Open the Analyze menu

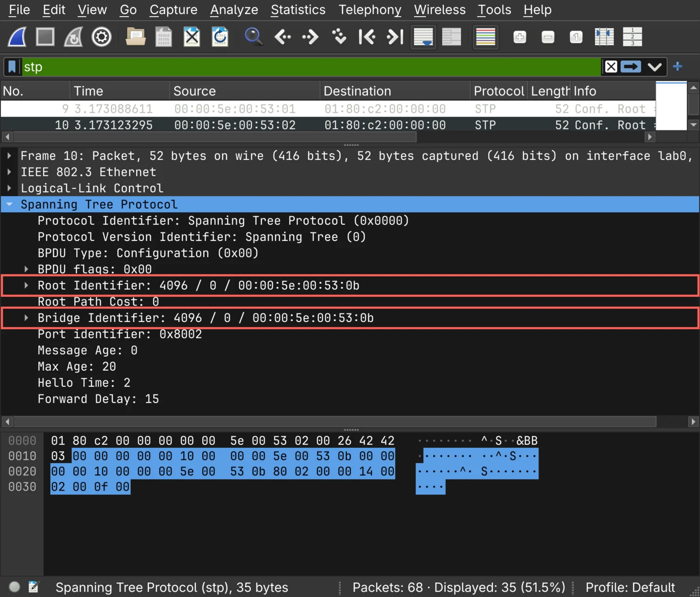pos(234,10)
